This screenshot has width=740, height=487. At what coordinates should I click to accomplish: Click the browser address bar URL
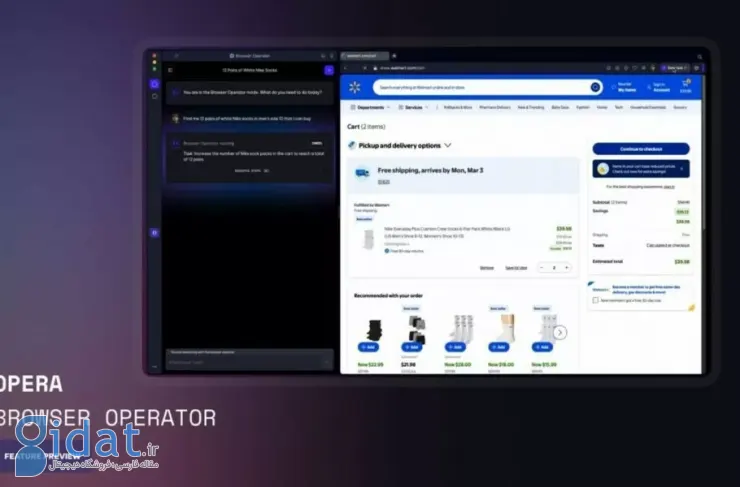point(402,68)
